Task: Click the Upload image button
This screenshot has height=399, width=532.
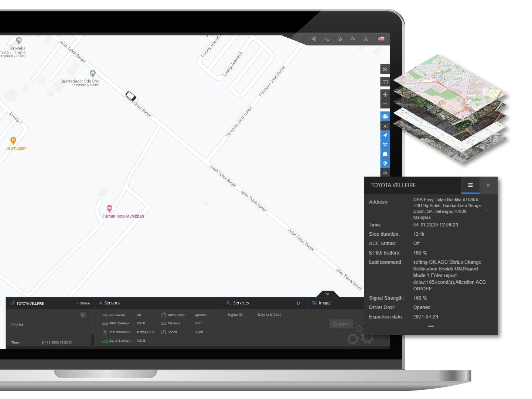Action: (x=341, y=324)
